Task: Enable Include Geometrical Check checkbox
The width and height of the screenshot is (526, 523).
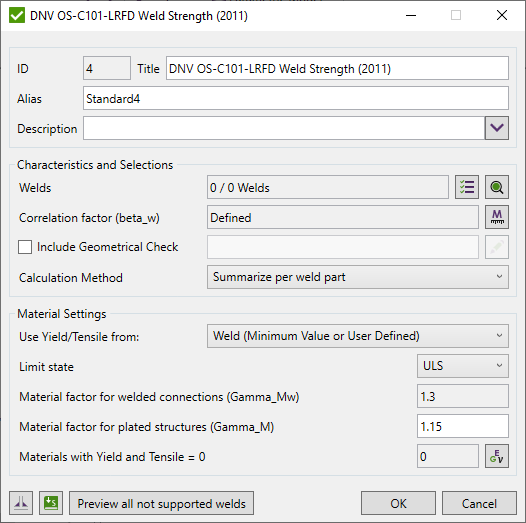Action: point(25,247)
